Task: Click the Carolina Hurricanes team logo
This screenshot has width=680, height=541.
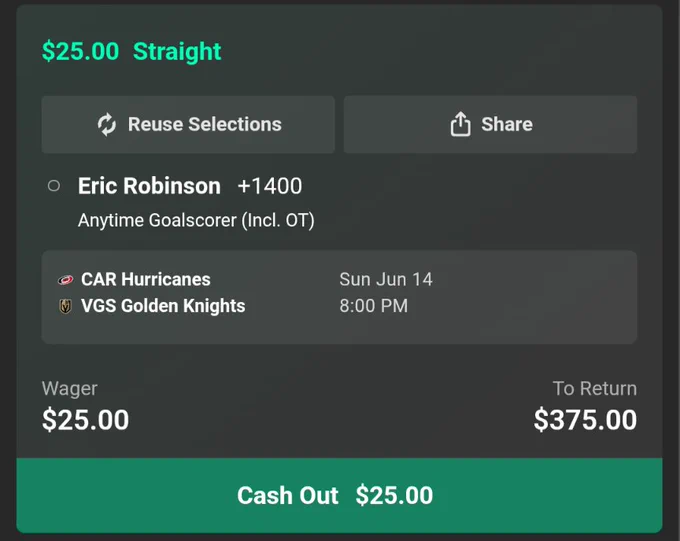Action: (x=65, y=280)
